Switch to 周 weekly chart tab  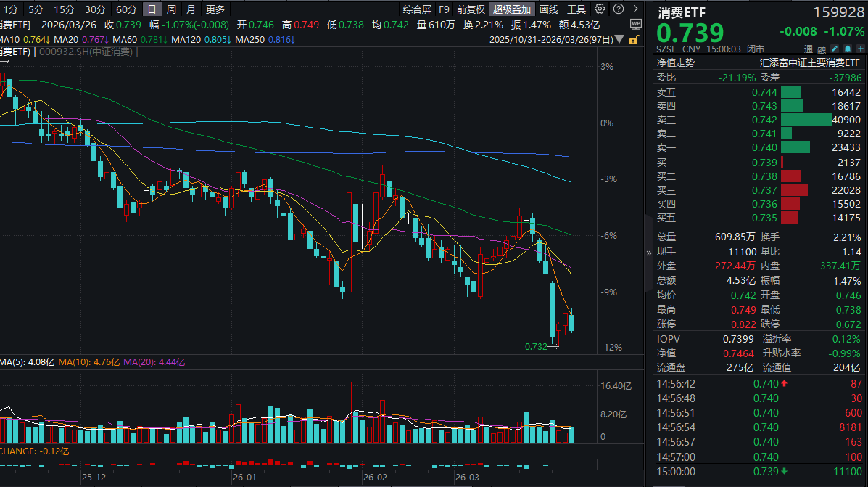click(171, 9)
